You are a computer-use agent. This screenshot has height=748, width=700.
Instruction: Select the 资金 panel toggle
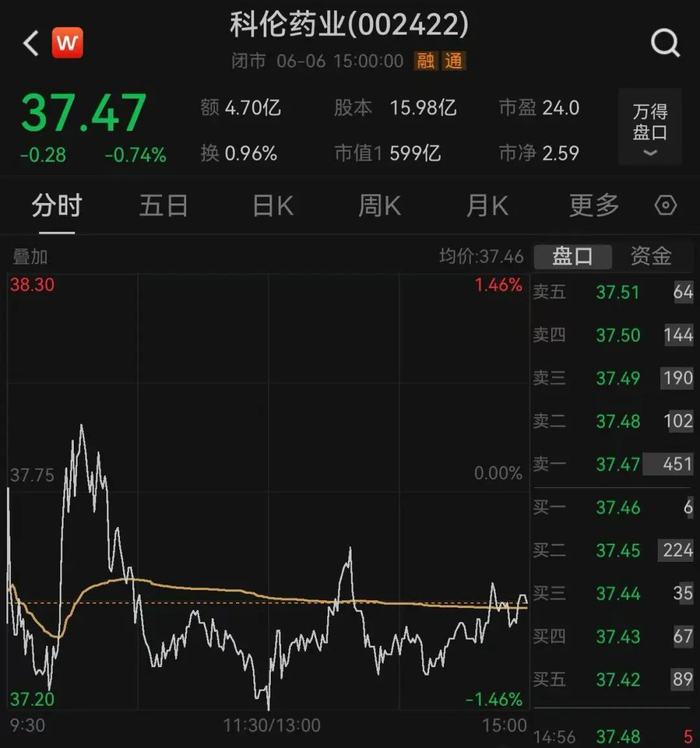651,256
